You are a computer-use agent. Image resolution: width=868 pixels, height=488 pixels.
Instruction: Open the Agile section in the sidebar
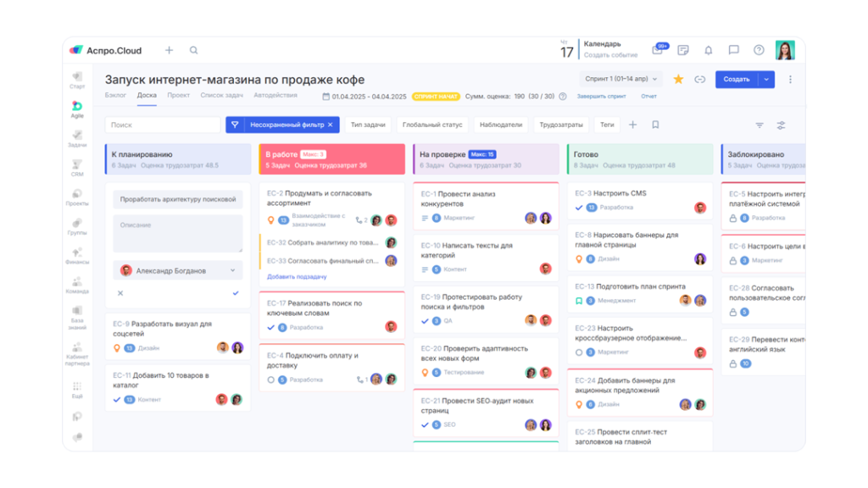click(76, 110)
